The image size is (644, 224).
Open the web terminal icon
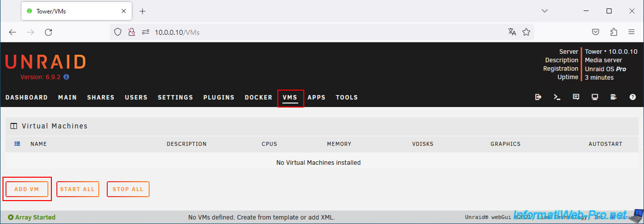coord(557,97)
